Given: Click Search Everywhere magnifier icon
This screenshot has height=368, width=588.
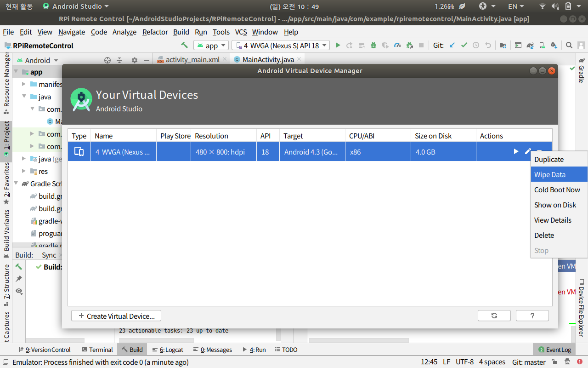Looking at the screenshot, I should click(569, 45).
